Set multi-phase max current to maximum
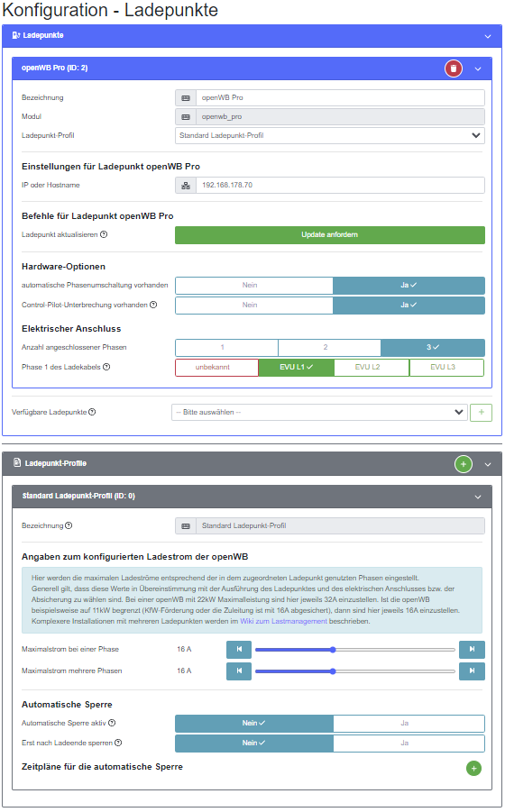 click(472, 671)
